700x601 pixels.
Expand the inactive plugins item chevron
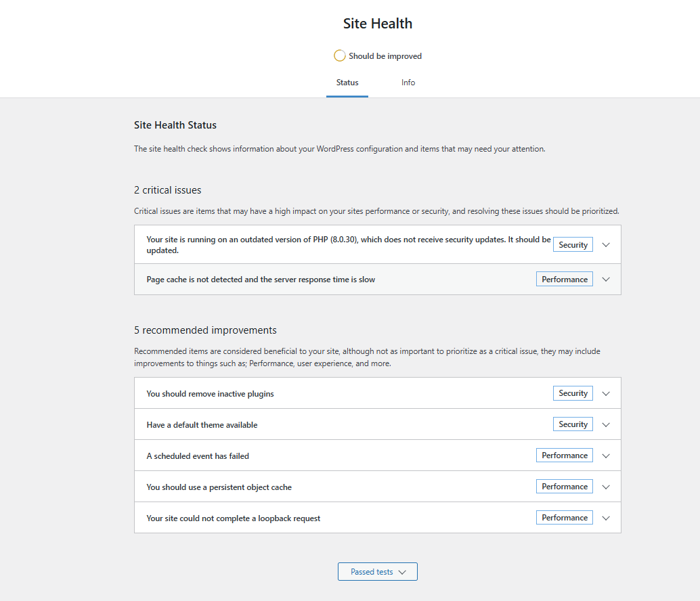coord(606,393)
